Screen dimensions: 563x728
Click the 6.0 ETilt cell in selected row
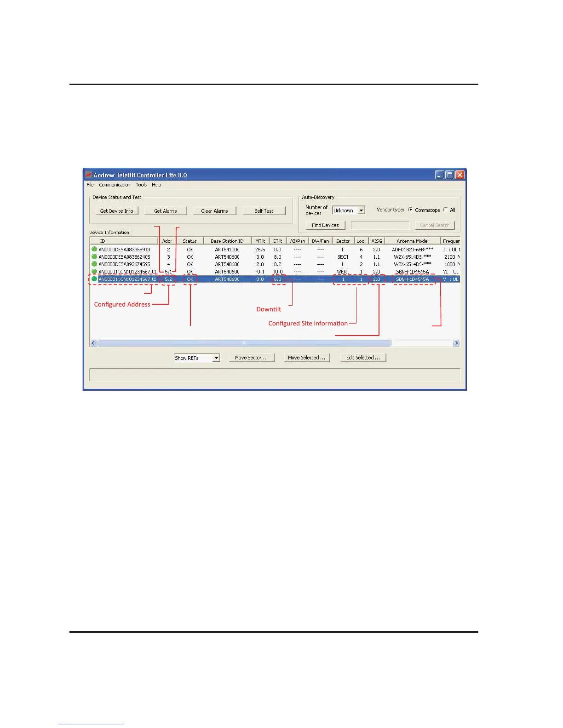[x=278, y=279]
